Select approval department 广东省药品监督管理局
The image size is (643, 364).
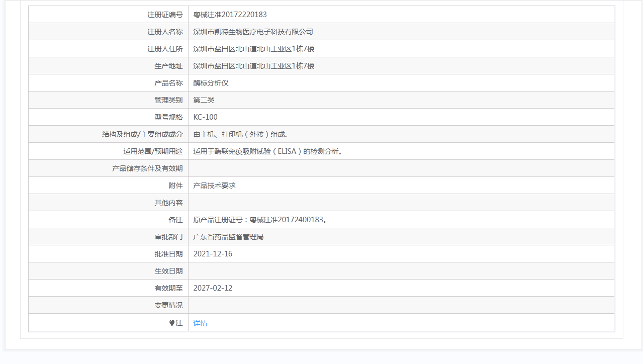(228, 237)
